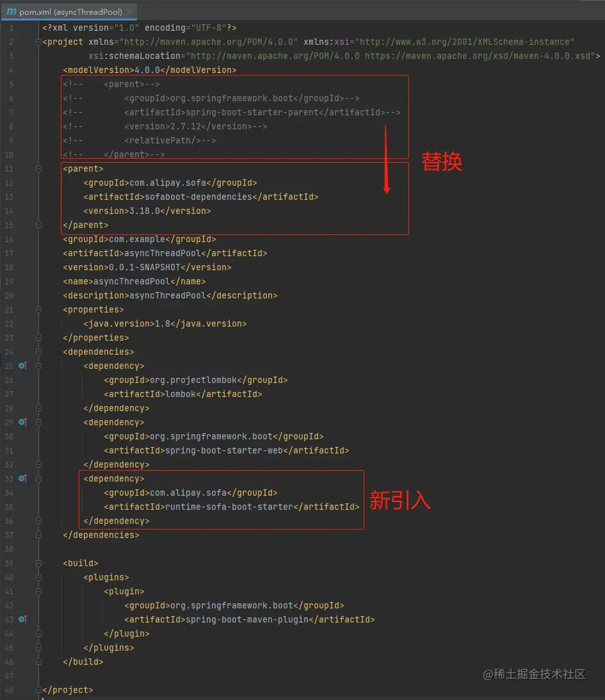Click line number 1 in gutter
Image resolution: width=605 pixels, height=700 pixels.
pyautogui.click(x=11, y=28)
